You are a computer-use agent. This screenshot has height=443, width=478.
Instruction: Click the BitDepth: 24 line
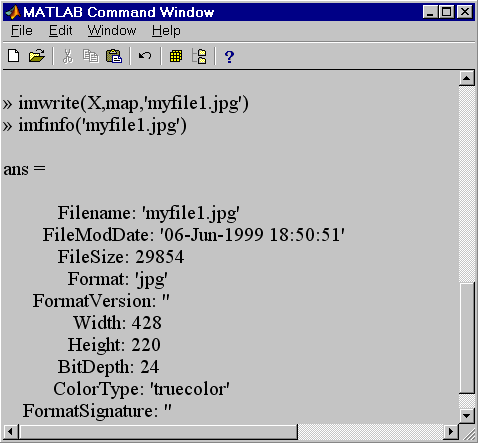click(x=108, y=367)
